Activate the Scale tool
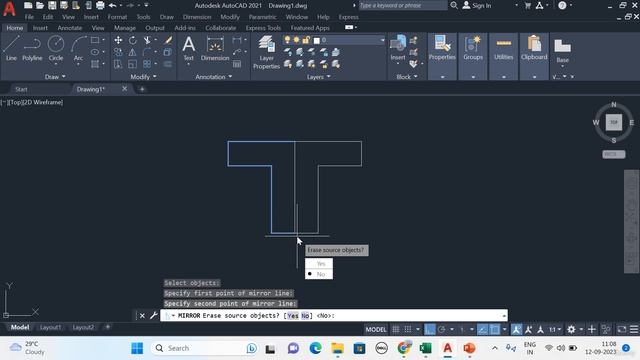 (x=133, y=64)
